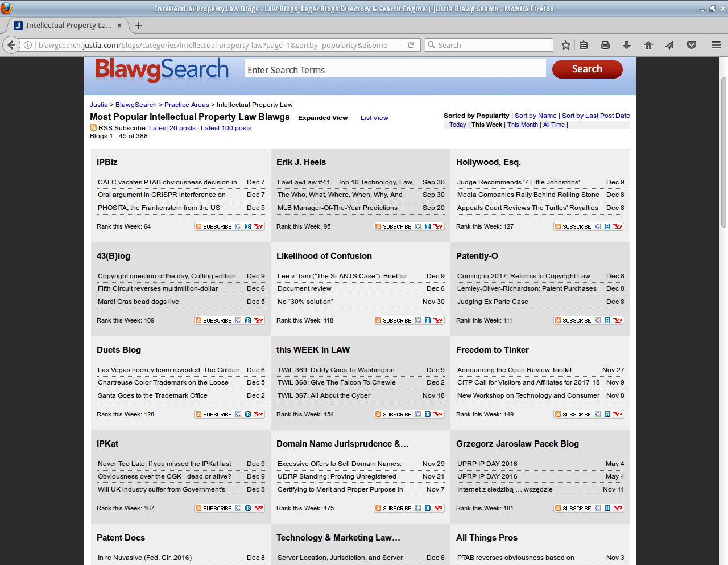
Task: Open the Firefox hamburger menu
Action: tap(716, 45)
